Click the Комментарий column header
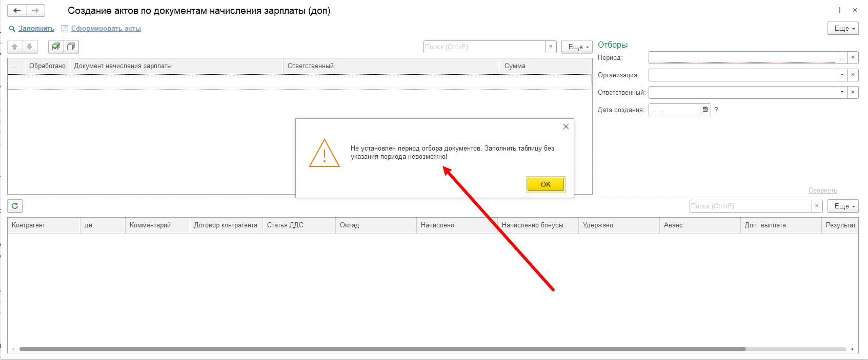The width and height of the screenshot is (868, 360). (x=157, y=225)
